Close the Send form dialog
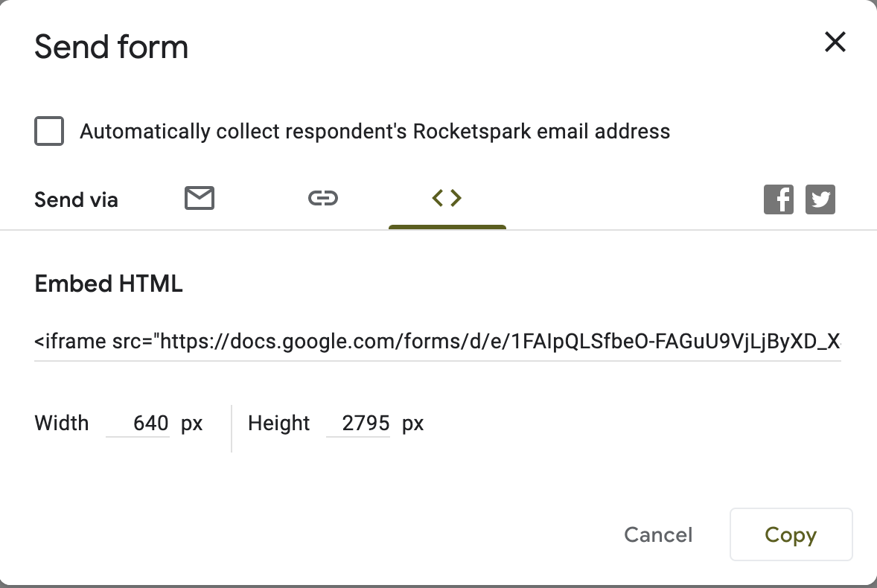This screenshot has height=588, width=877. (x=835, y=42)
